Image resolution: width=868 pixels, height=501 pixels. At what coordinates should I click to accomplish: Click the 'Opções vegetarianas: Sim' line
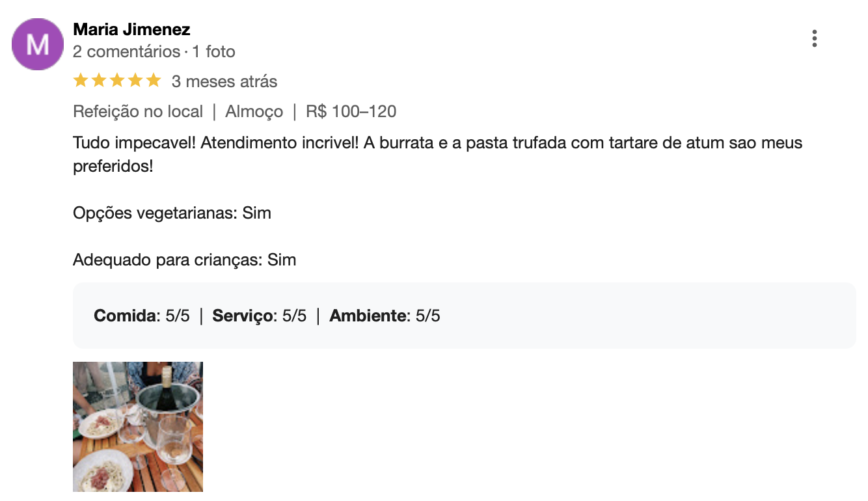(x=172, y=213)
